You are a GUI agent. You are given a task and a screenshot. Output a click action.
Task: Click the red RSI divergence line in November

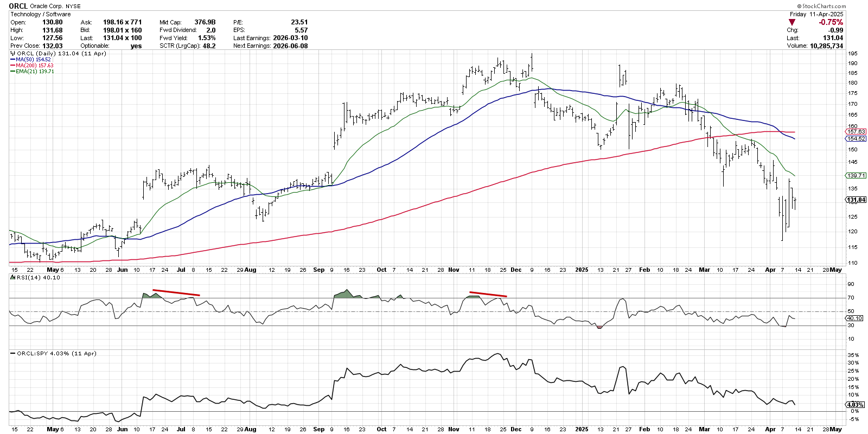[488, 294]
